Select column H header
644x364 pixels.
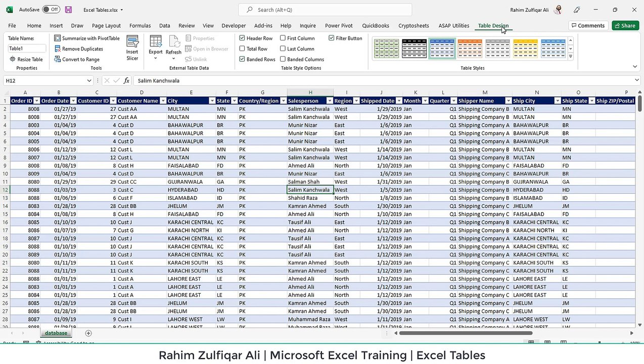(310, 93)
